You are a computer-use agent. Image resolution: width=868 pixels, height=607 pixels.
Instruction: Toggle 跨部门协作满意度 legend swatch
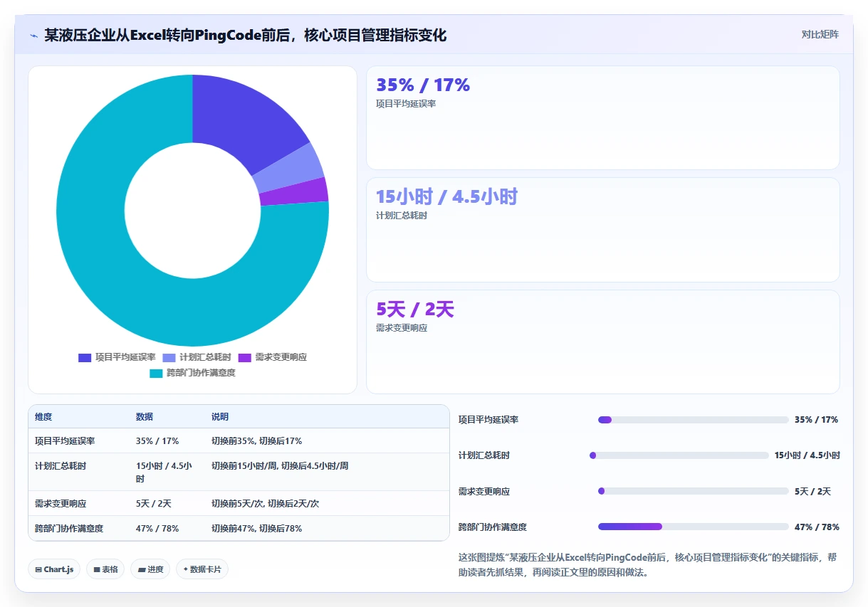click(156, 373)
